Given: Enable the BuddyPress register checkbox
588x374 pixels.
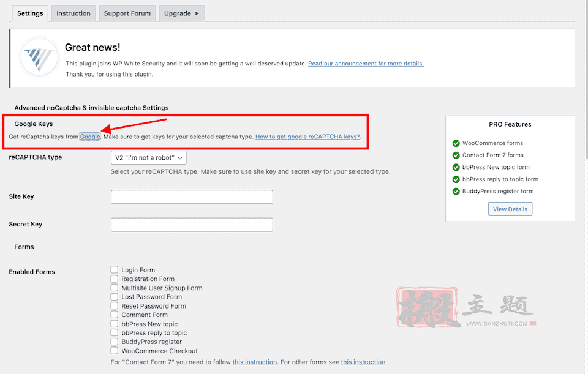Looking at the screenshot, I should pos(115,342).
